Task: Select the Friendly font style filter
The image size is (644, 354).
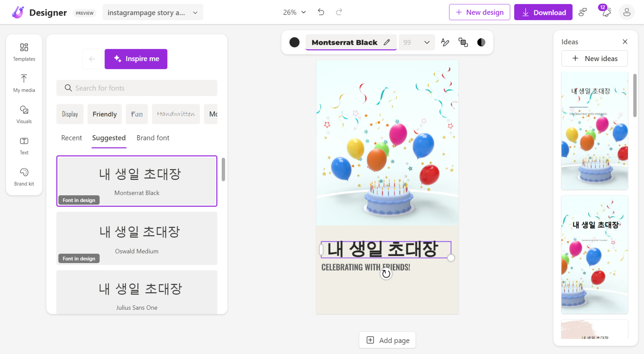Action: coord(104,114)
